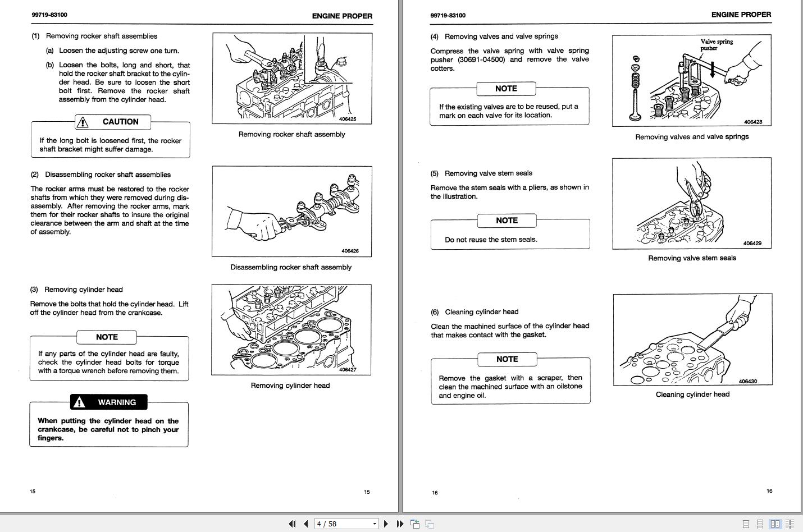Click heading '(1) Removing rocker shaft assemblies'
The width and height of the screenshot is (803, 532).
coord(94,36)
